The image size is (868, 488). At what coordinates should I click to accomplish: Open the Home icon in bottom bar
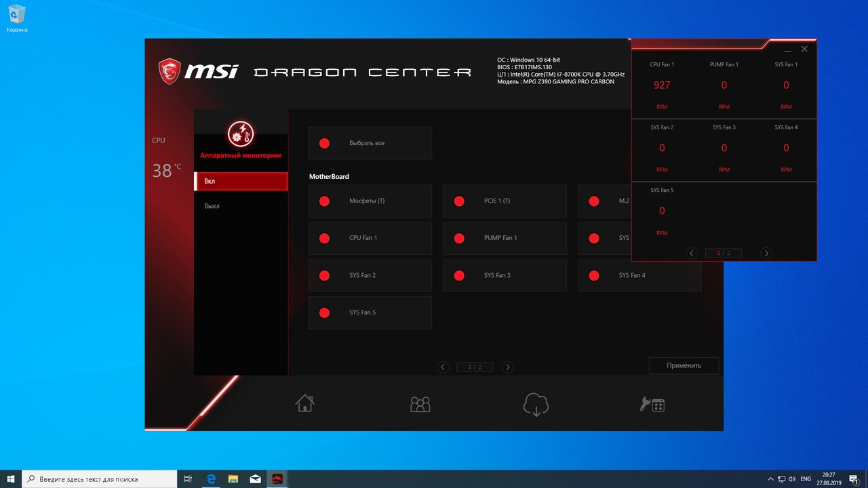305,403
